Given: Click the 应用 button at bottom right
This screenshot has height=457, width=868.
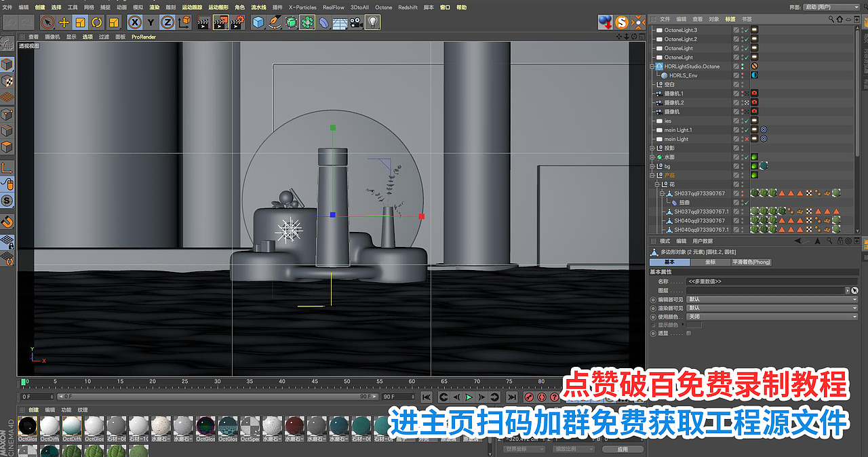Looking at the screenshot, I should tap(622, 448).
